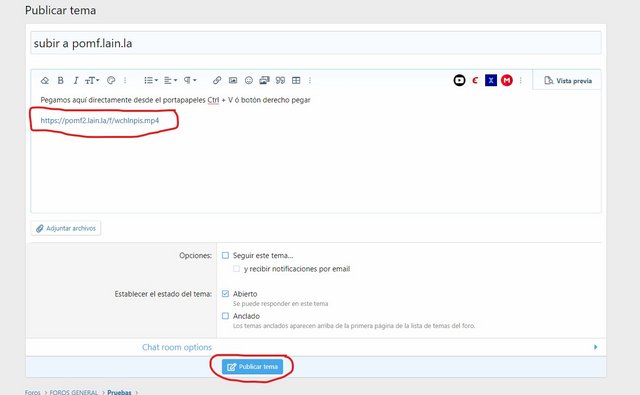Open the Pruebas breadcrumb link
Screen dimensions: 640x395
click(x=119, y=392)
